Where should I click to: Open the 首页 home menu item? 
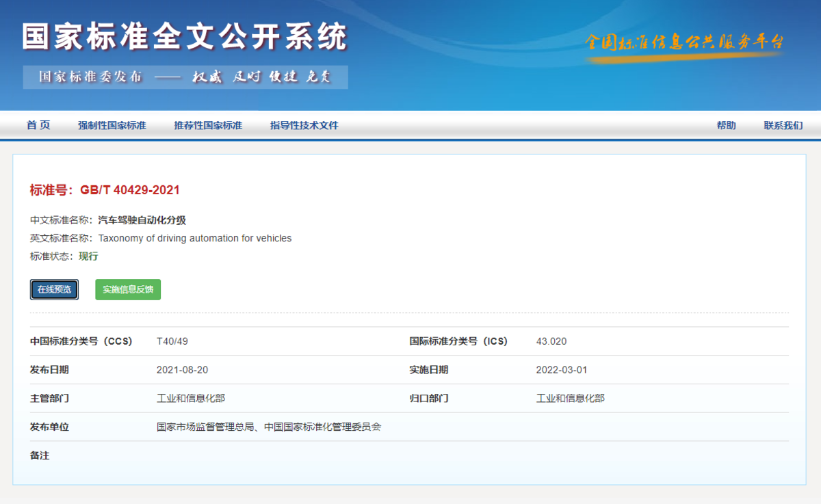click(38, 125)
